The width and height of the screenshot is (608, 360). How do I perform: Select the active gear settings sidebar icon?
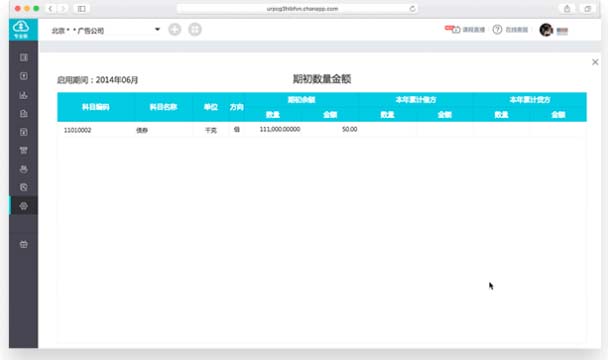coord(24,206)
